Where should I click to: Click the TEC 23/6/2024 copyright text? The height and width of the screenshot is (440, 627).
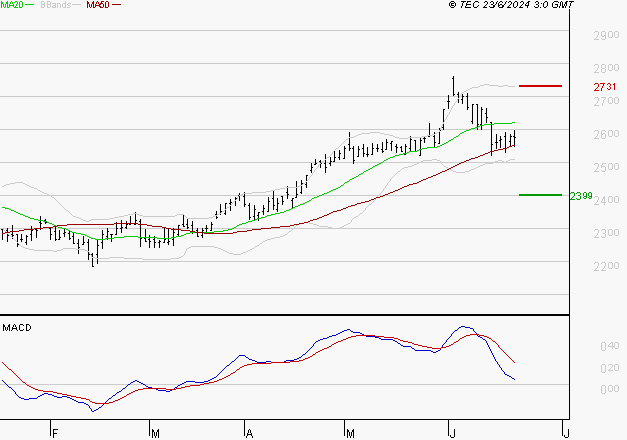[x=511, y=5]
